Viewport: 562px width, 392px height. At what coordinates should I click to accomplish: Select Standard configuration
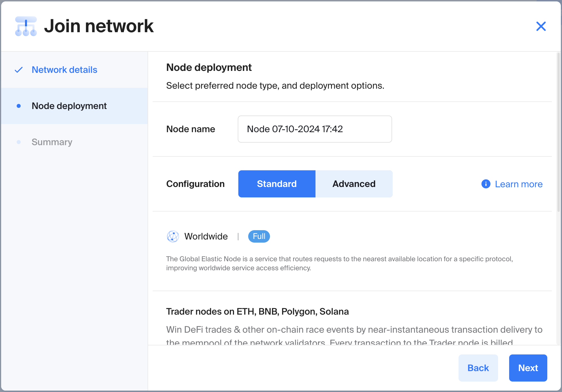pyautogui.click(x=276, y=184)
